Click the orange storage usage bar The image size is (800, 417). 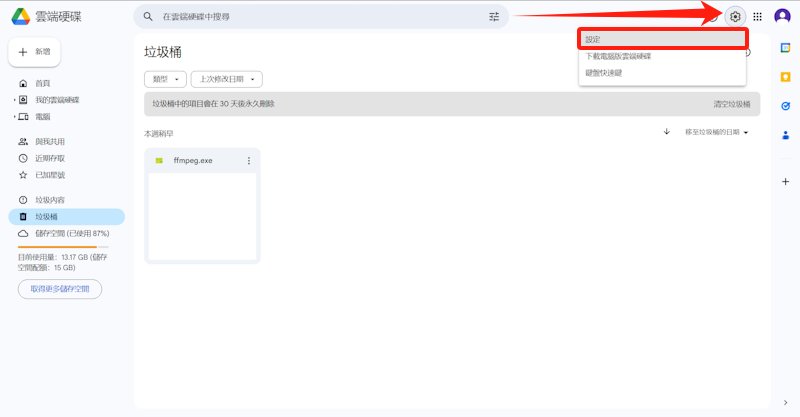[63, 247]
